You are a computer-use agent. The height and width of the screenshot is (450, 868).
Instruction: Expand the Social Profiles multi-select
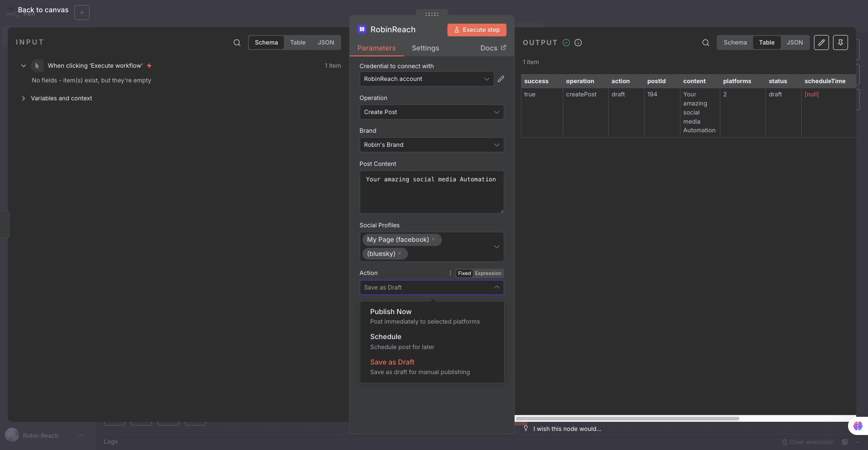pyautogui.click(x=496, y=247)
